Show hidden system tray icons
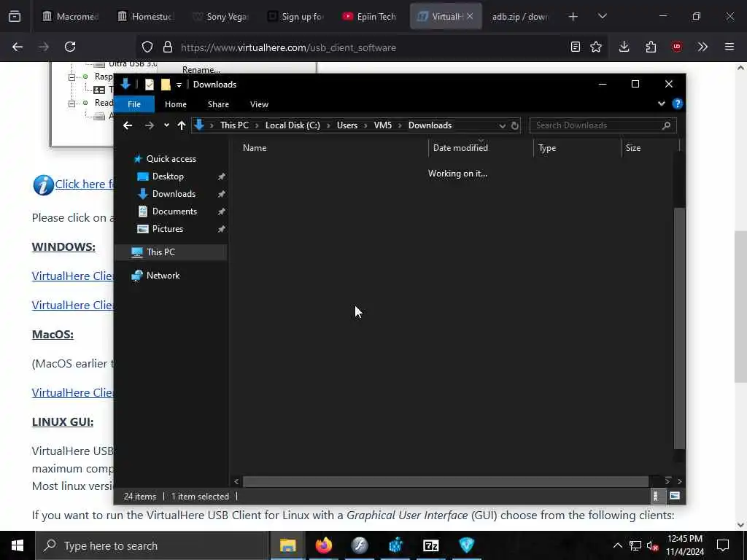 (x=617, y=545)
